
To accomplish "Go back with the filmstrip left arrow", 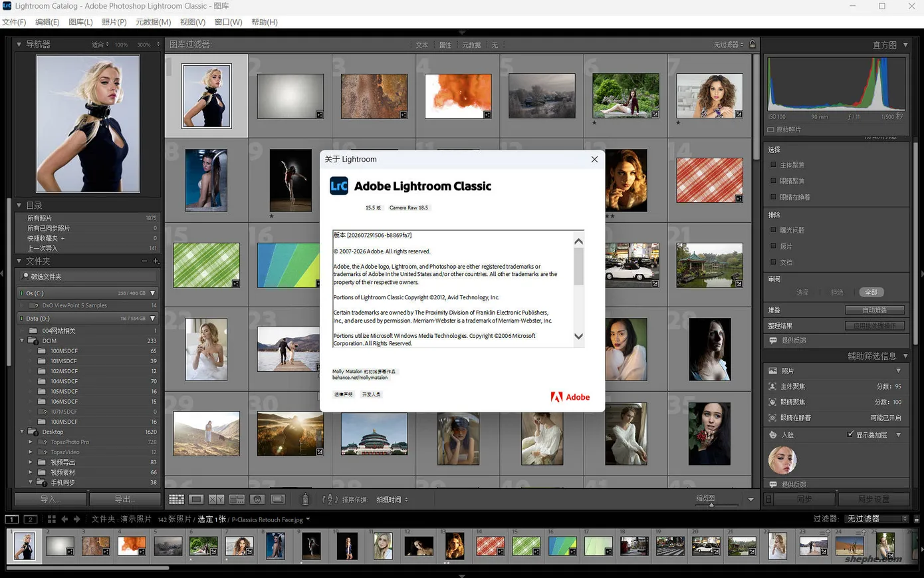I will pos(64,519).
